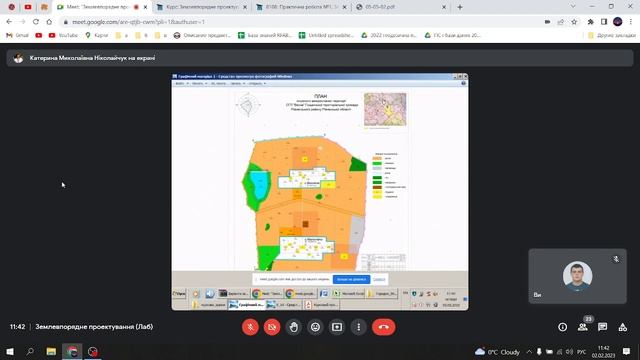Open the Gmail bookmark
The height and width of the screenshot is (360, 640).
17,36
